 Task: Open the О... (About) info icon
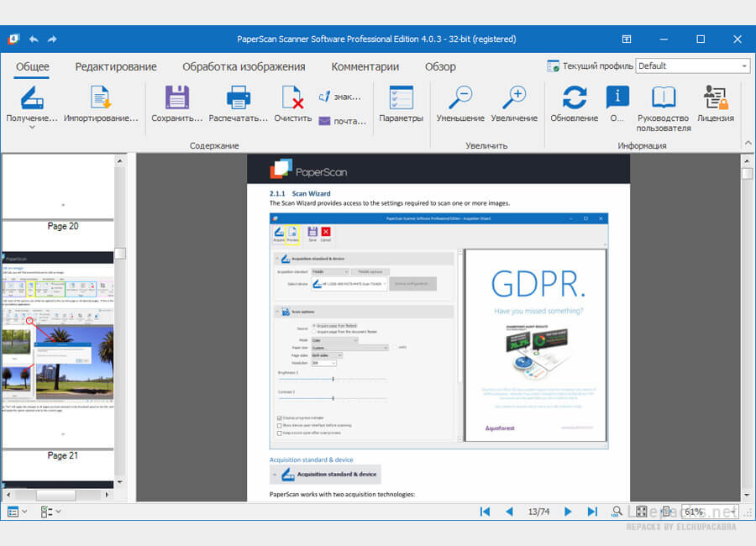617,98
